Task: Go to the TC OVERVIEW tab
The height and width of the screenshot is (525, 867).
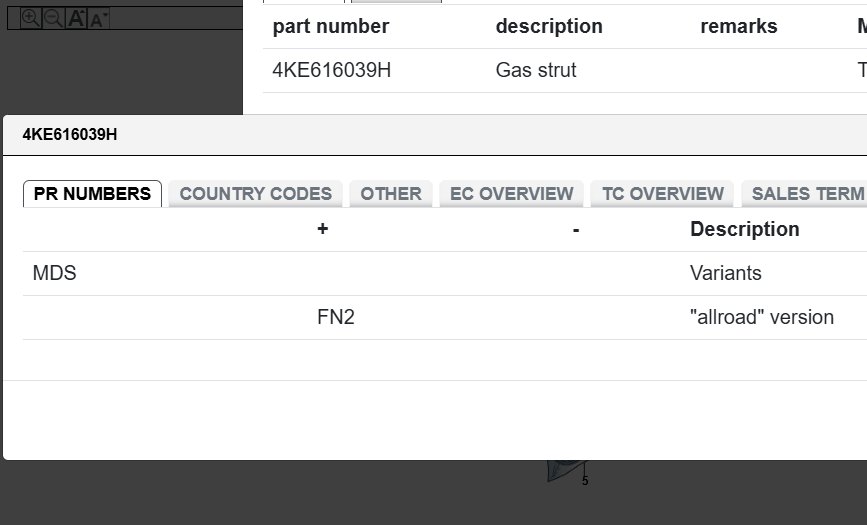Action: point(662,194)
